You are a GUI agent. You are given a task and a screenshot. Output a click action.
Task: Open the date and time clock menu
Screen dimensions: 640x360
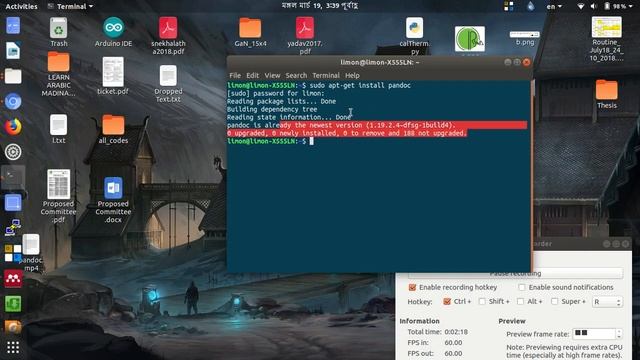click(320, 6)
